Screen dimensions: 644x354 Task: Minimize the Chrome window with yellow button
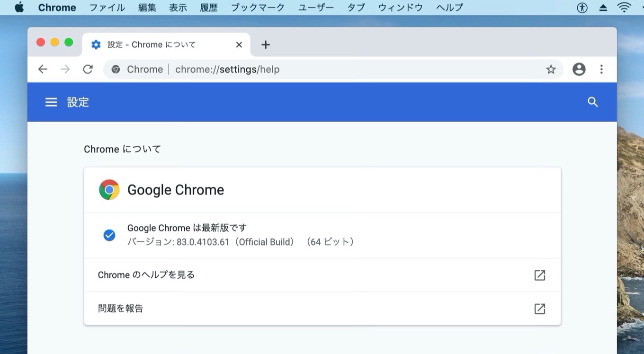pyautogui.click(x=54, y=42)
